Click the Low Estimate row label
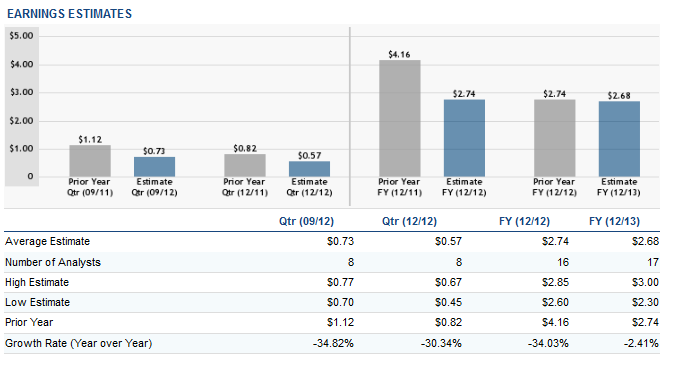The image size is (683, 376). [x=37, y=302]
